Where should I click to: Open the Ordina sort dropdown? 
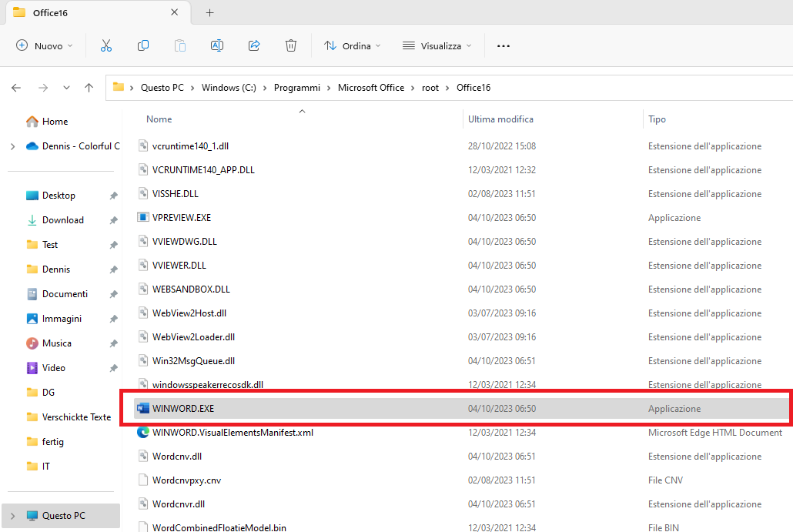[352, 46]
